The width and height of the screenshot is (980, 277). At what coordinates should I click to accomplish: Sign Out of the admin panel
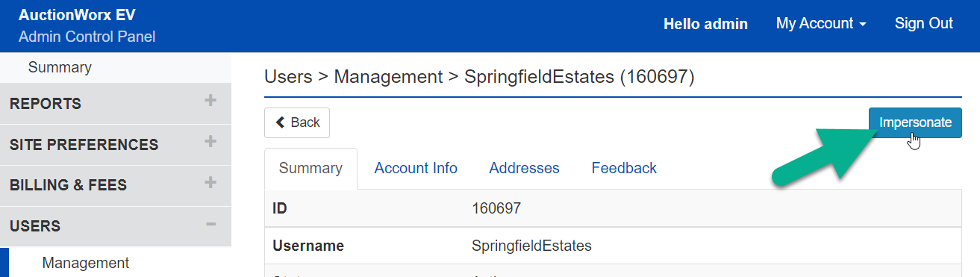tap(924, 23)
